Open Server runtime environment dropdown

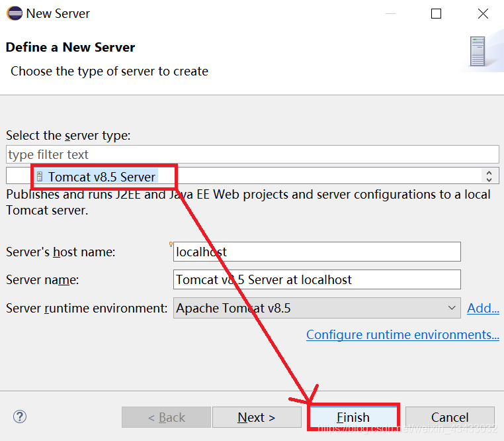tap(317, 308)
